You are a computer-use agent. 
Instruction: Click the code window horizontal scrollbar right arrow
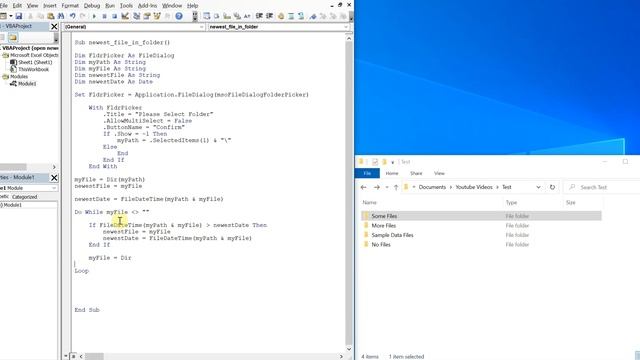click(342, 356)
